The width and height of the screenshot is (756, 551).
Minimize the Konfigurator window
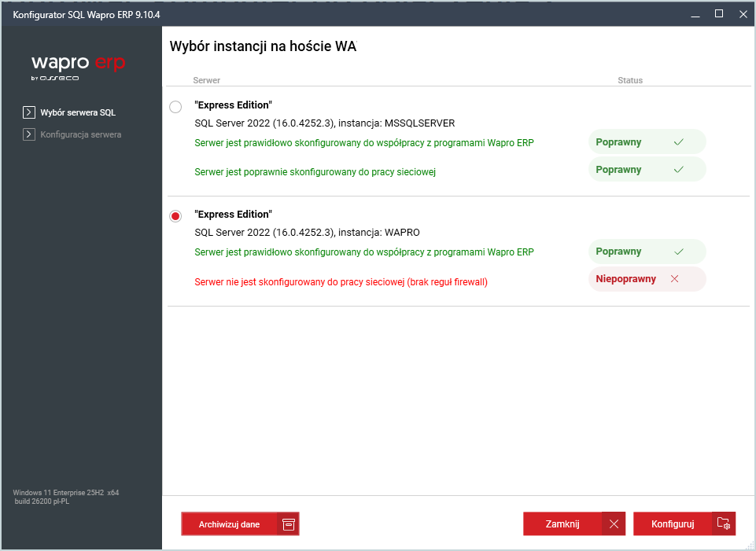point(695,14)
